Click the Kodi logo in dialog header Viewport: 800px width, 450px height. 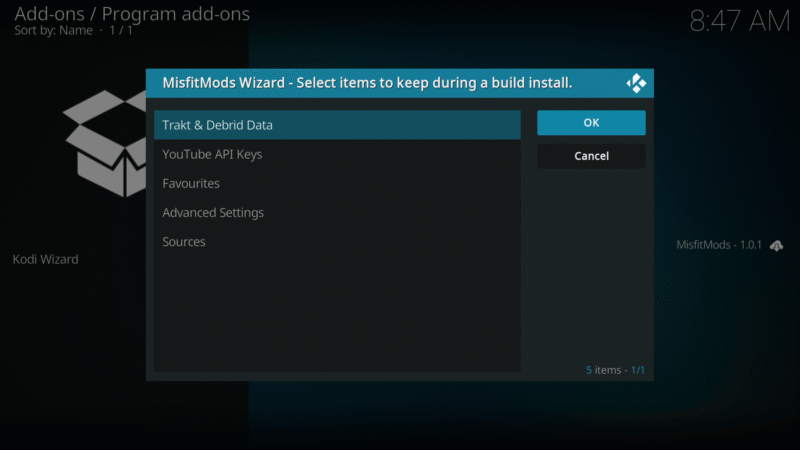click(x=636, y=83)
